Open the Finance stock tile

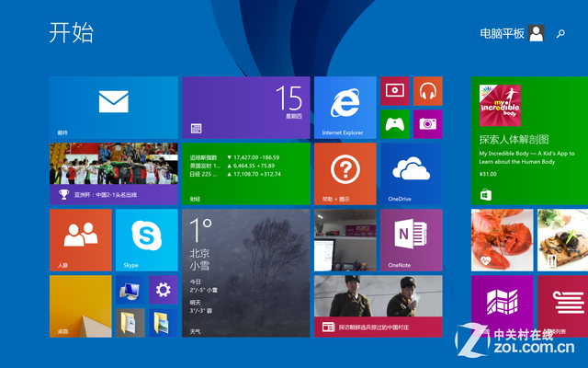(246, 174)
